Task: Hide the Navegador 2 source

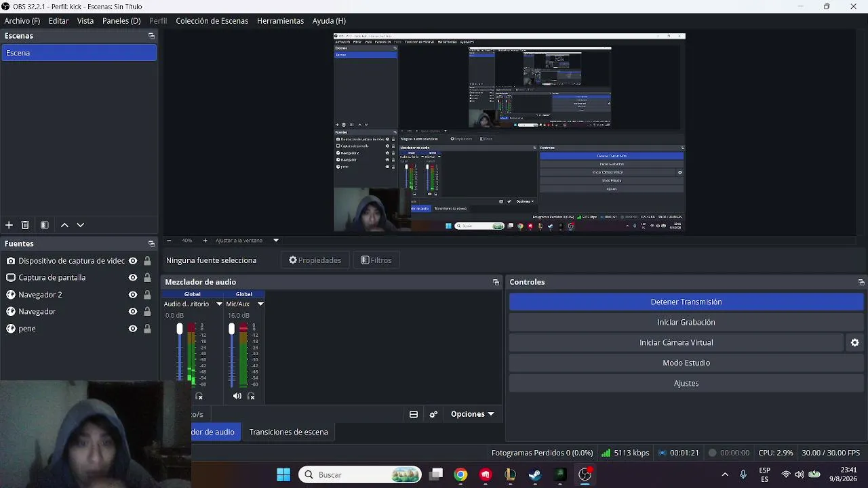Action: point(133,295)
